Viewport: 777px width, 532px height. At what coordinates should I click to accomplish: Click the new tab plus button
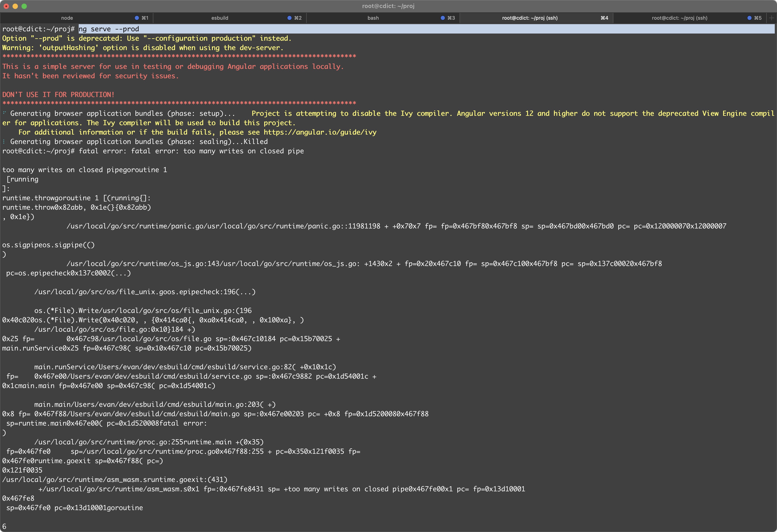coord(771,18)
